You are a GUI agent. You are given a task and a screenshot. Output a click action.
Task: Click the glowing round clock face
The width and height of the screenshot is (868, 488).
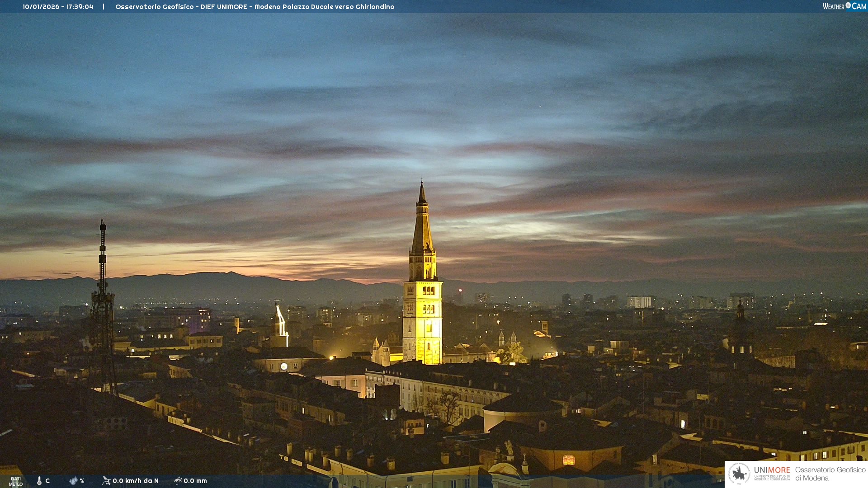click(284, 366)
